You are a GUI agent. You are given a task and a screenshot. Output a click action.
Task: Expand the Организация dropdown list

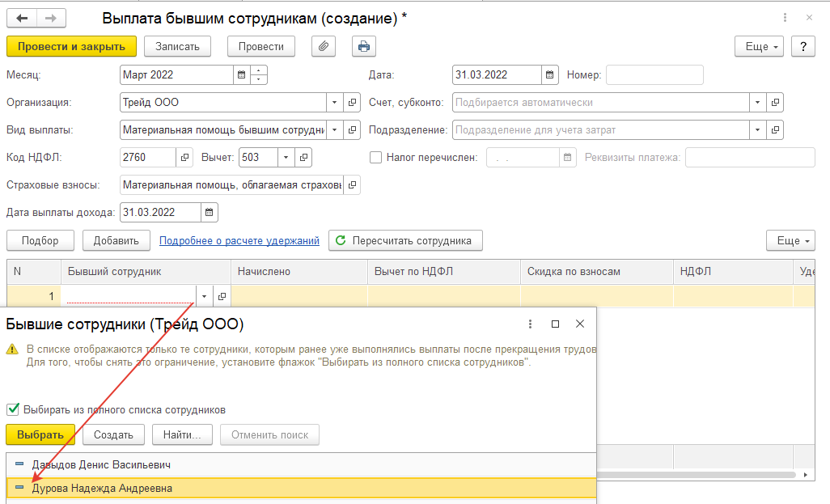[335, 103]
